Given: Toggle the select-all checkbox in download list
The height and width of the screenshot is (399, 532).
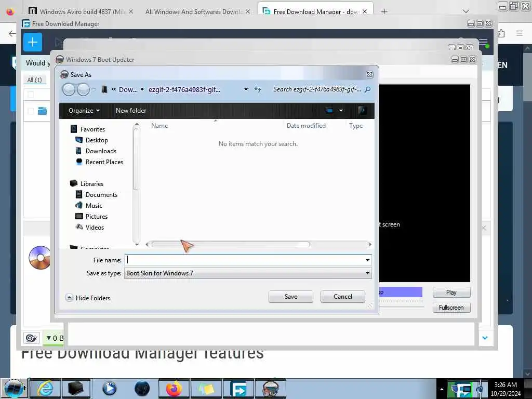Looking at the screenshot, I should point(31,95).
